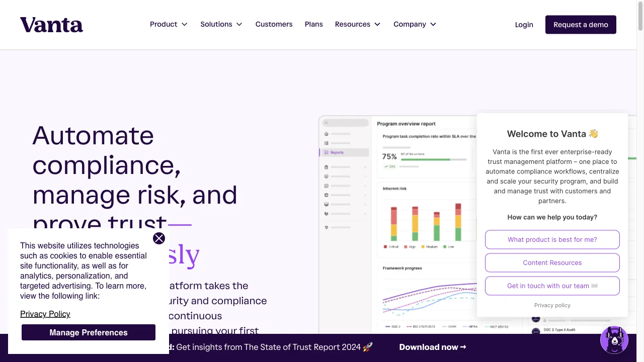Choose "What product is best for me?"
The image size is (644, 362).
[552, 239]
